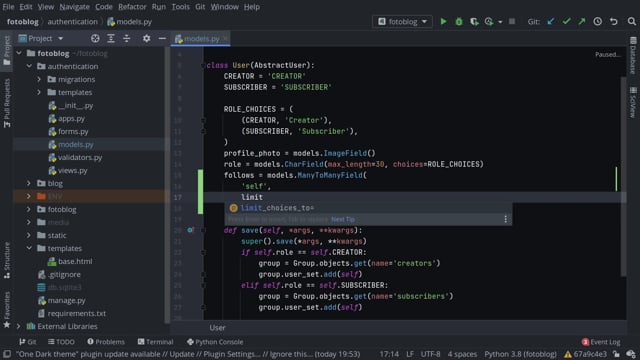Collapse the fotoblog root folder
The width and height of the screenshot is (640, 360).
[19, 53]
